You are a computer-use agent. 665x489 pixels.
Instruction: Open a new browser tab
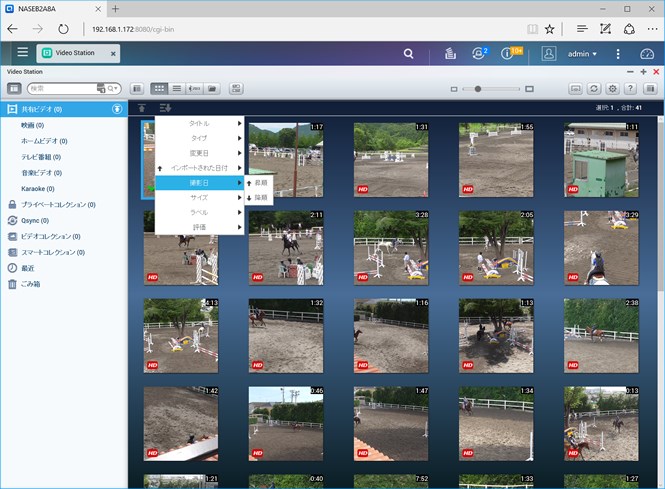[x=115, y=8]
